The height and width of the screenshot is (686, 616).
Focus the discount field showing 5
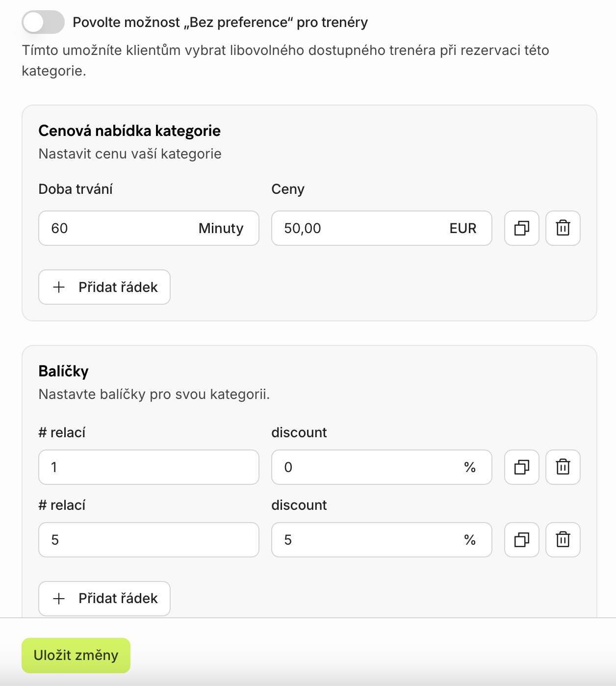(363, 540)
